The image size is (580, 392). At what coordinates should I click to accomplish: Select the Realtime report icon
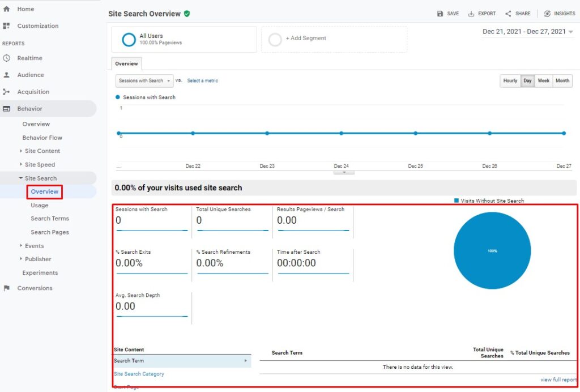[x=6, y=58]
